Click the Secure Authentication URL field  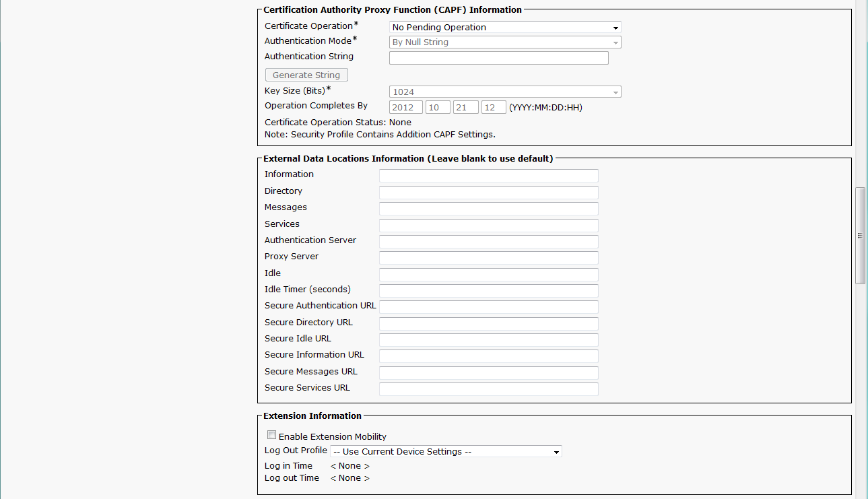point(488,307)
